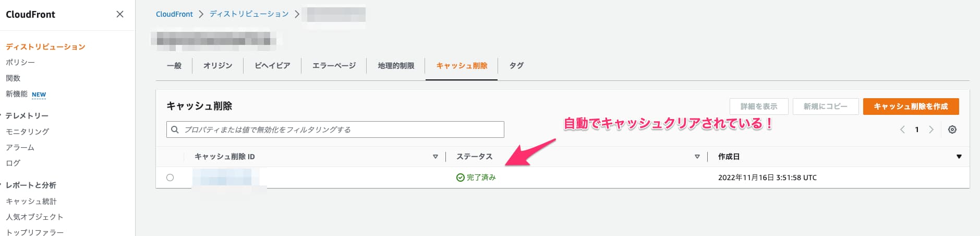980x236 pixels.
Task: Click the green completed status check icon
Action: pos(460,178)
